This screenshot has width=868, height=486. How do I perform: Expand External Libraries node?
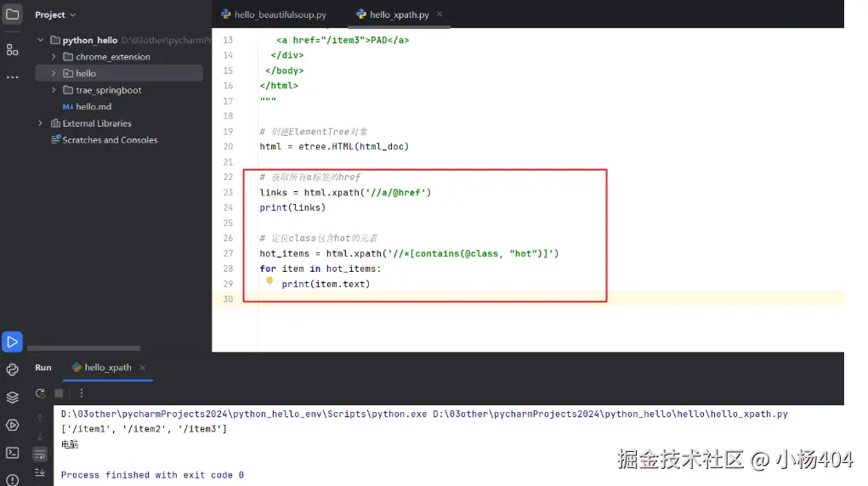[41, 123]
